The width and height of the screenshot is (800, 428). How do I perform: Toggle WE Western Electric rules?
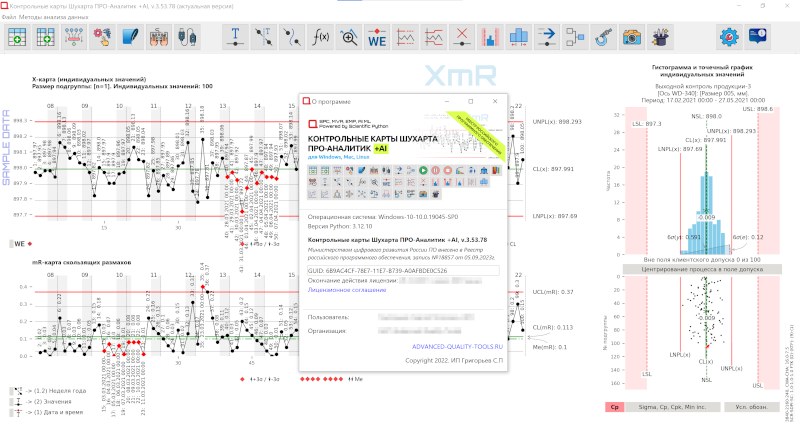point(377,37)
